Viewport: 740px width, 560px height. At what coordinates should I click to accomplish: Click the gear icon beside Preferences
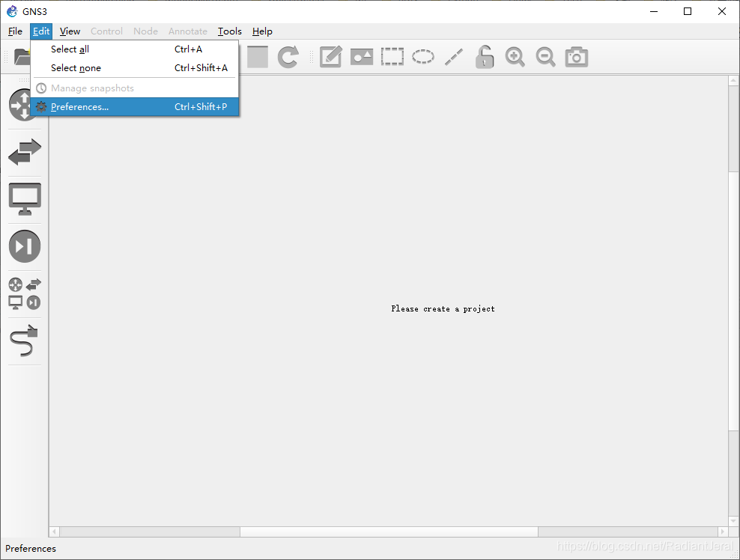tap(41, 106)
